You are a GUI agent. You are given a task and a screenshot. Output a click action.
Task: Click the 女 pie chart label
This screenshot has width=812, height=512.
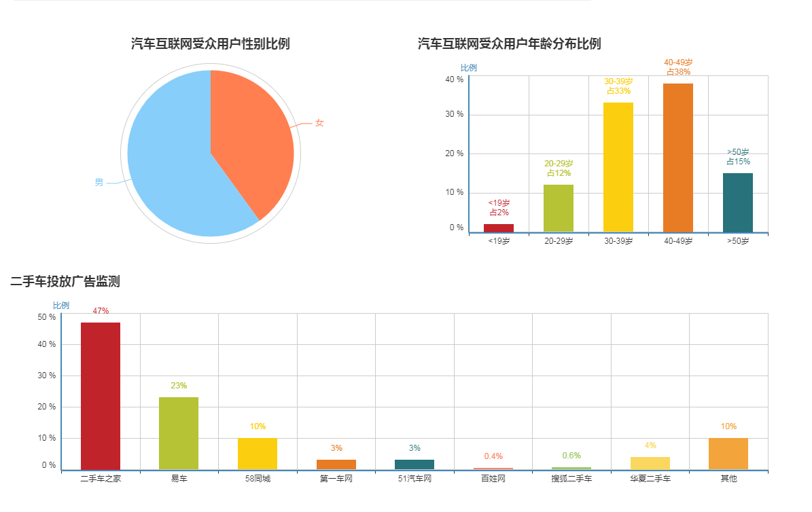(x=319, y=123)
